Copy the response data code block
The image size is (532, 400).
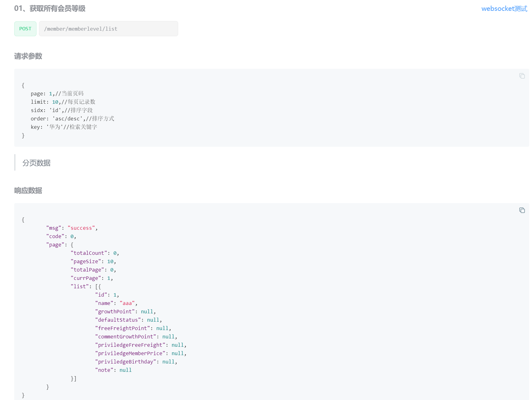[x=522, y=210]
